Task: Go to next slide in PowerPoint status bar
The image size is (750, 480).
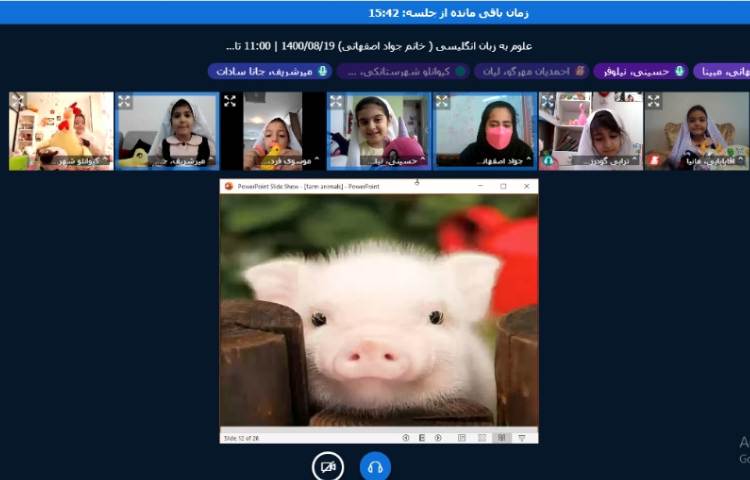Action: pos(438,437)
